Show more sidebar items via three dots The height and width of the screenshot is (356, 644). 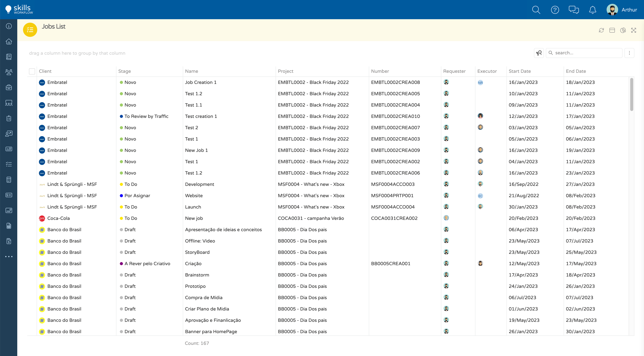tap(9, 257)
